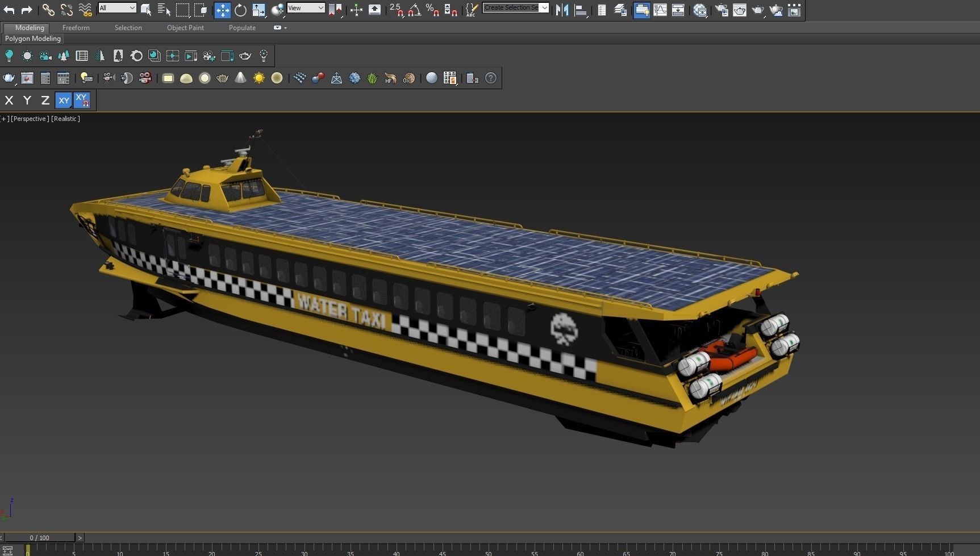Restrict transform to the Y axis
Viewport: 980px width, 556px height.
(27, 101)
